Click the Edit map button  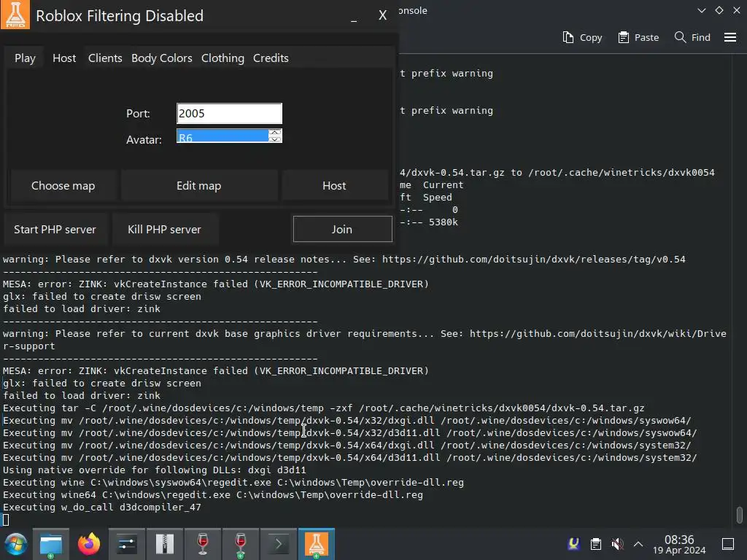pyautogui.click(x=198, y=186)
